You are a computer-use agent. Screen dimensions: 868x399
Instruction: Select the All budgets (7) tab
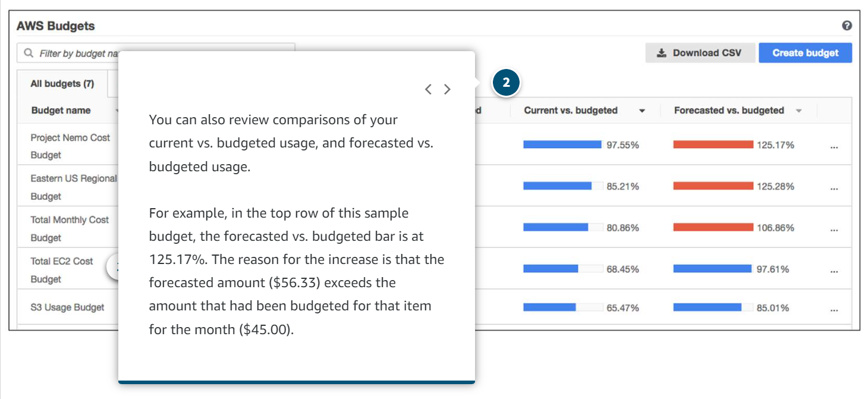click(x=62, y=84)
